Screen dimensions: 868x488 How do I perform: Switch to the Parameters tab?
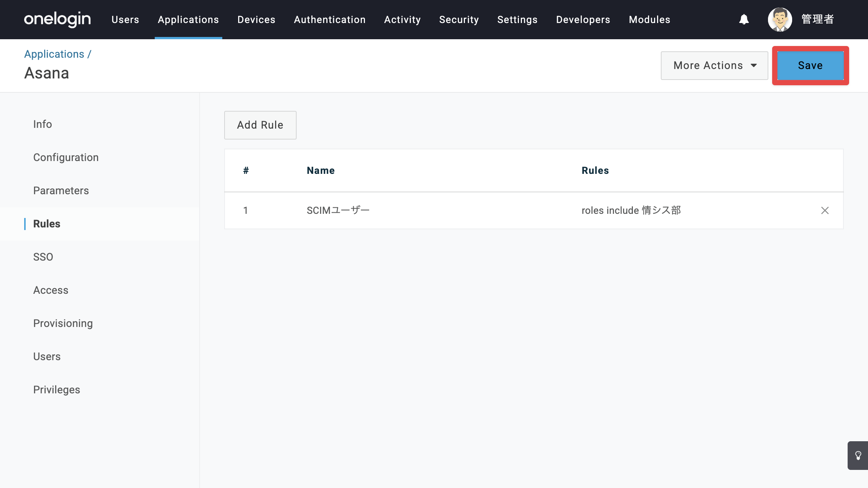point(61,190)
